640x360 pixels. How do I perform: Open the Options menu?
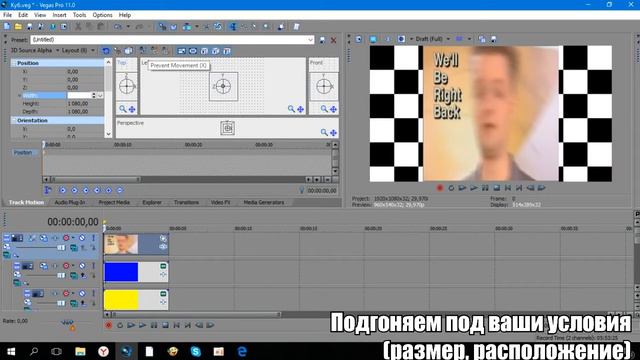(x=102, y=15)
